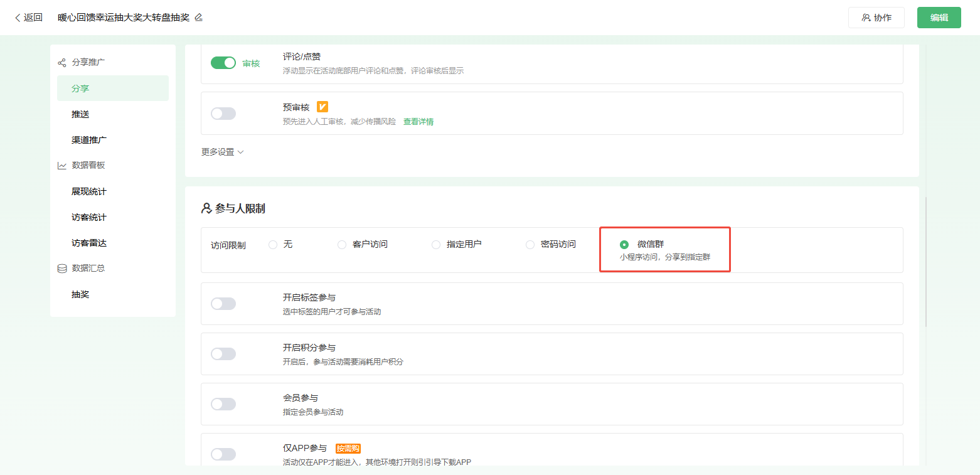
Task: Click the 按需购 badge beside 仅APP参与
Action: pyautogui.click(x=348, y=449)
